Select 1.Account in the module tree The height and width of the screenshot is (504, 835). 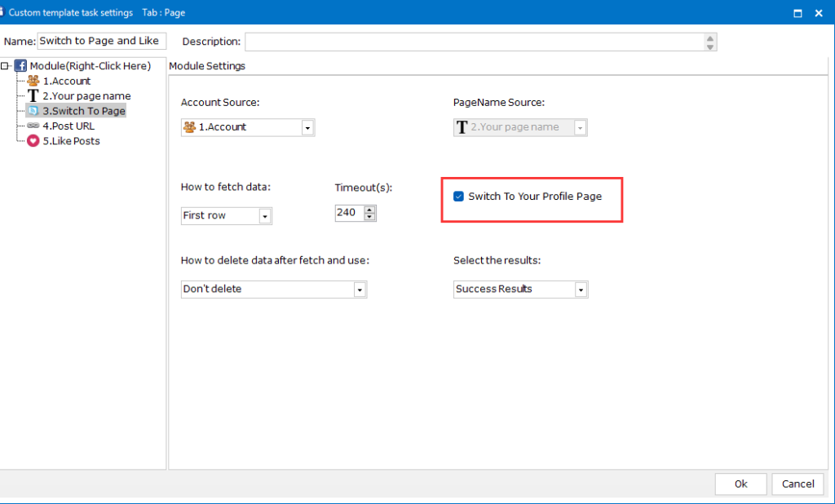[67, 81]
